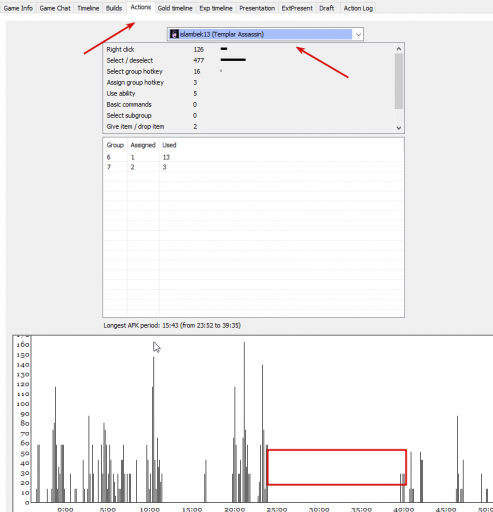Screen dimensions: 493x512
Task: Open the Timeline tab
Action: pyautogui.click(x=88, y=8)
